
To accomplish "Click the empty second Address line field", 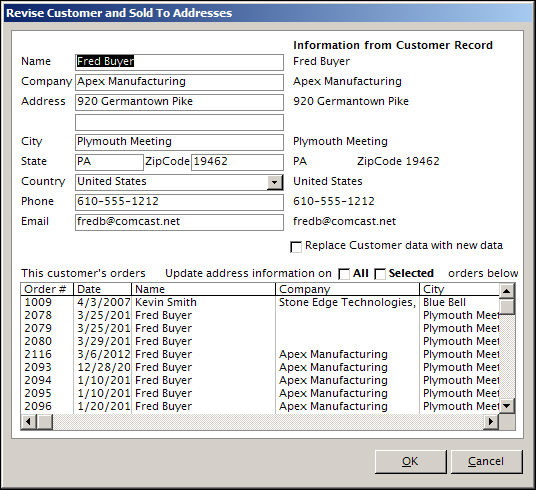I will [179, 122].
